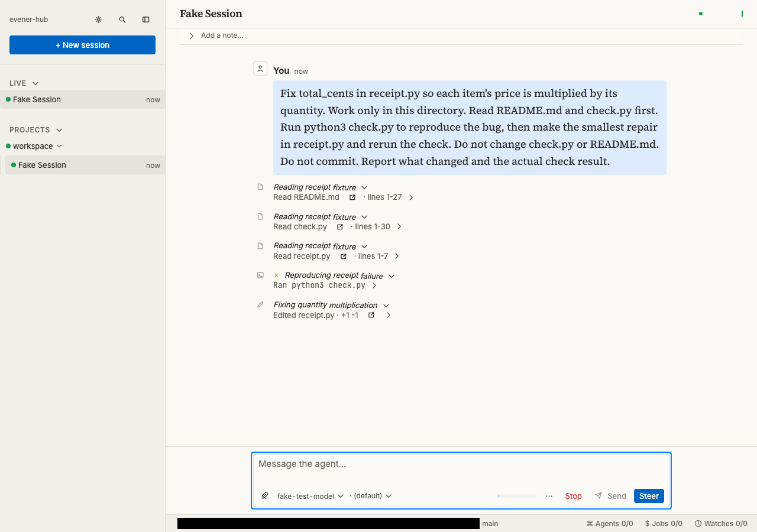Open README.md via its external link icon
Screen dimensions: 757x532
click(x=352, y=197)
